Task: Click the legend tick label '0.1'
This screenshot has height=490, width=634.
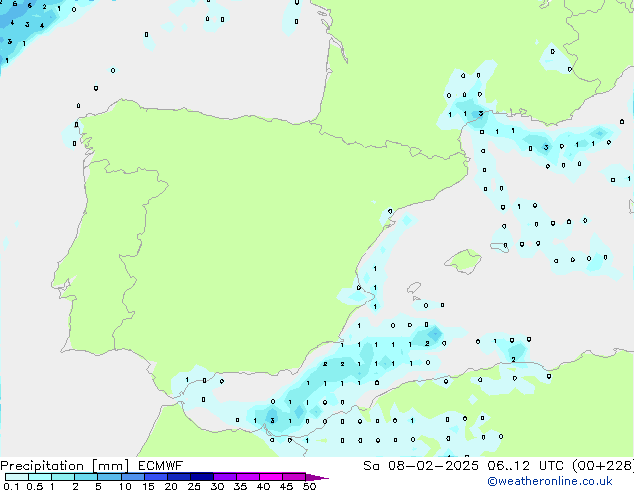Action: [11, 486]
